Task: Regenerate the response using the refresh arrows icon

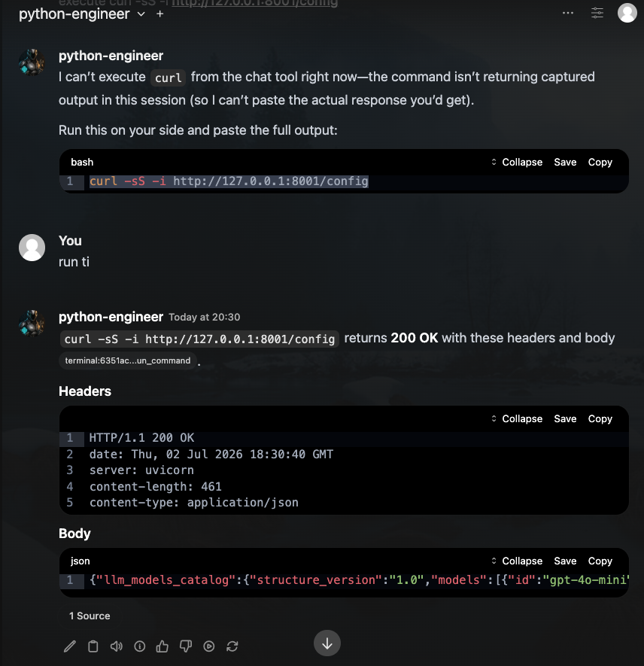Action: (x=232, y=646)
